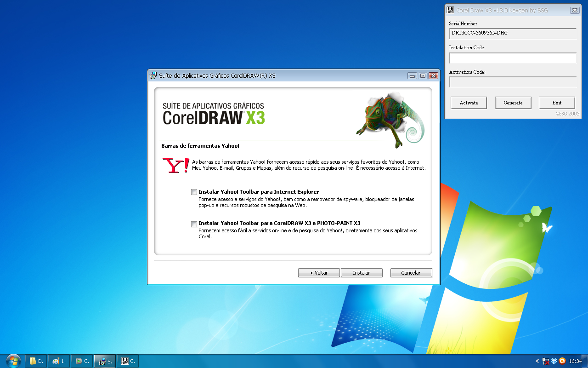Click Exit in the keygen window
Screen dimensions: 588x368
point(557,103)
